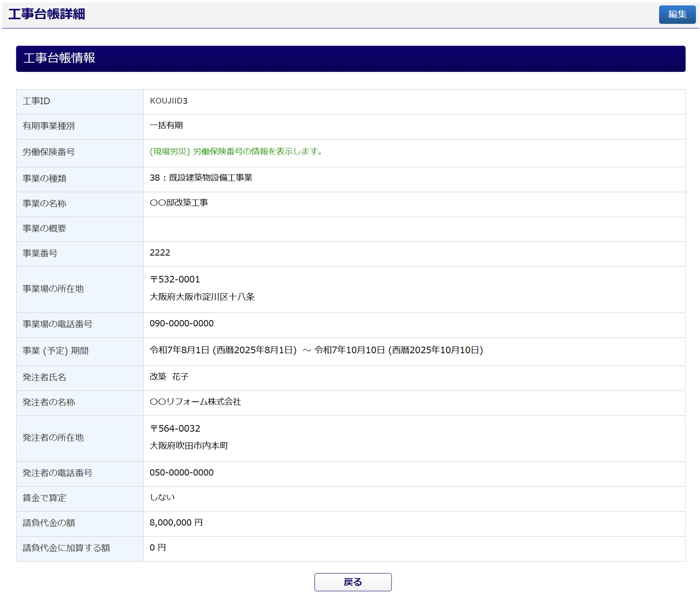700x607 pixels.
Task: Click the 戻る back button
Action: pyautogui.click(x=353, y=582)
